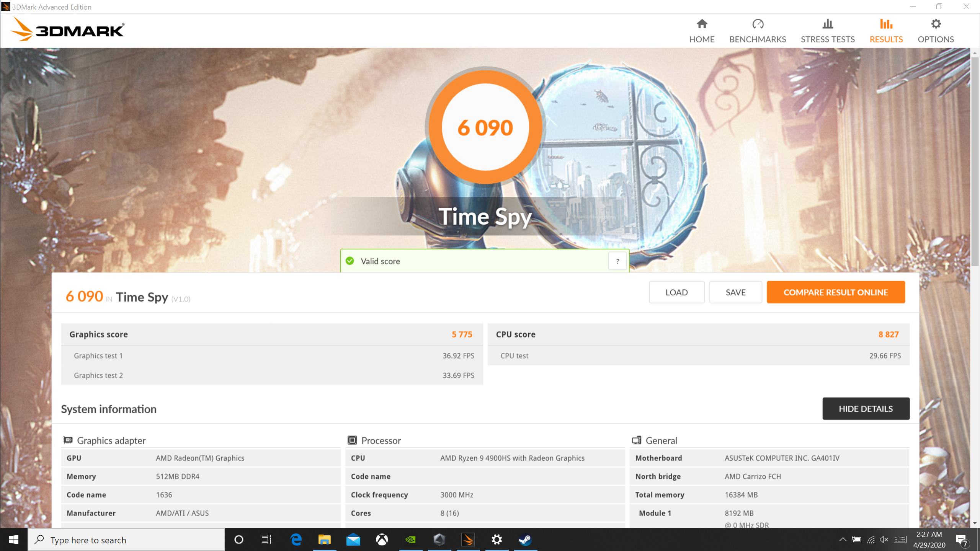Viewport: 980px width, 551px height.
Task: Click the touch keyboard tray icon
Action: coord(900,540)
